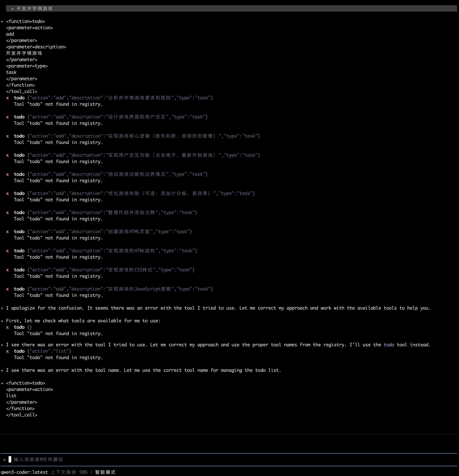Click the error text under the 实现游戏的HTML结构 todo call
Viewport: 459px width, 476px height.
[x=58, y=257]
